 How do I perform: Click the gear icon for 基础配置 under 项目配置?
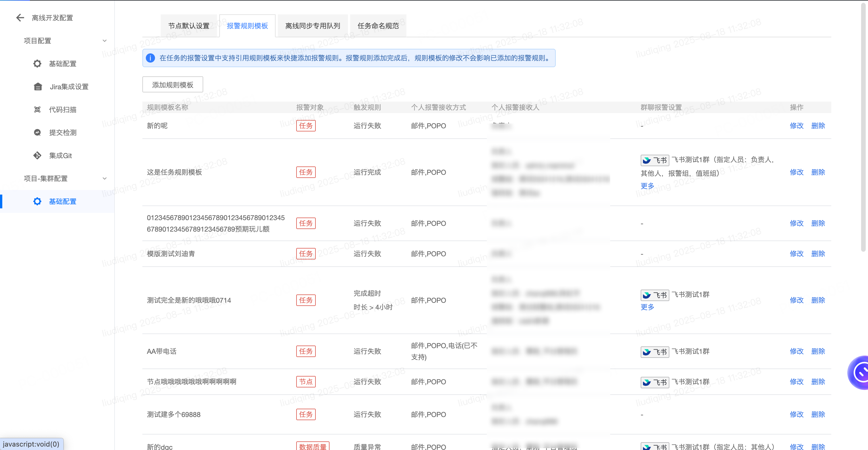pyautogui.click(x=37, y=64)
